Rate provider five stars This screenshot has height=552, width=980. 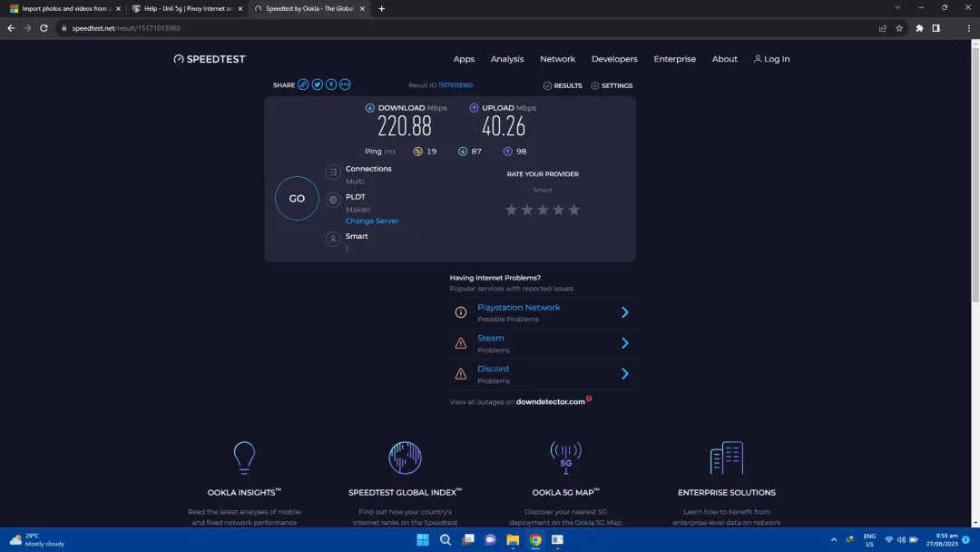pyautogui.click(x=573, y=210)
